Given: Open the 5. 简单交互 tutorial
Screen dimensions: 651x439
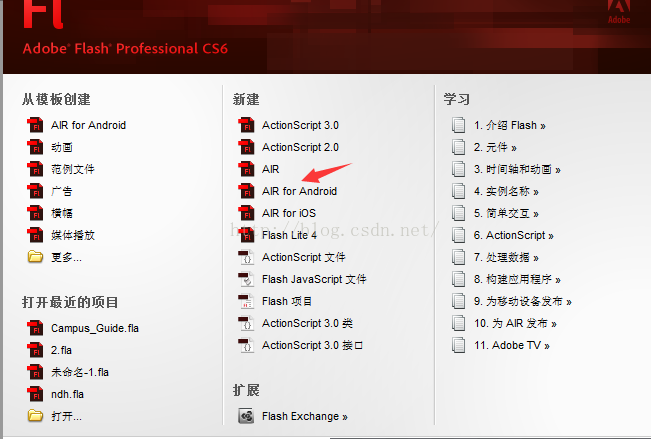Looking at the screenshot, I should [507, 213].
